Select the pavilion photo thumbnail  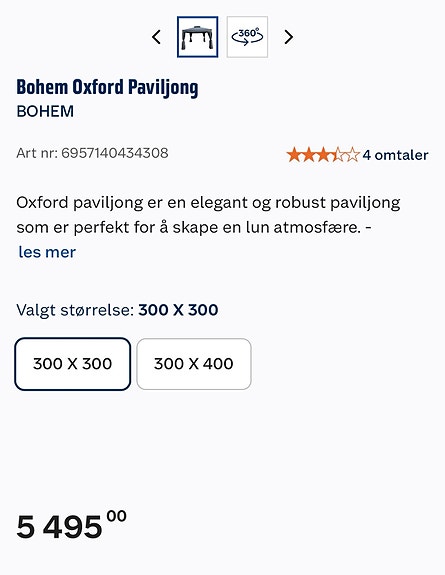197,37
